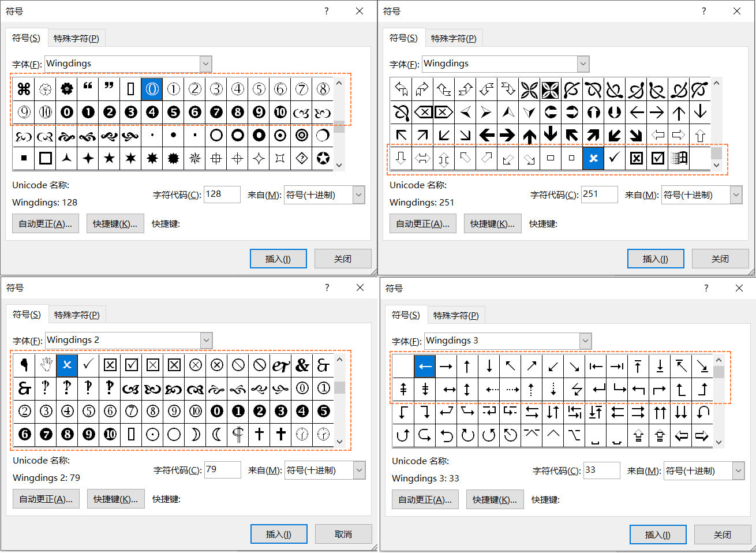Click 快捷键 button in Wingdings 251 dialog

[492, 224]
